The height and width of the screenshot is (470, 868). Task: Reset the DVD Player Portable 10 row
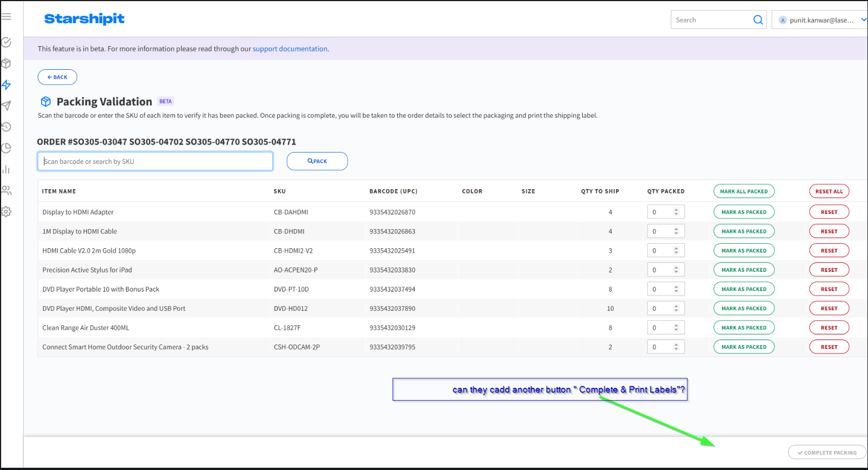[829, 289]
